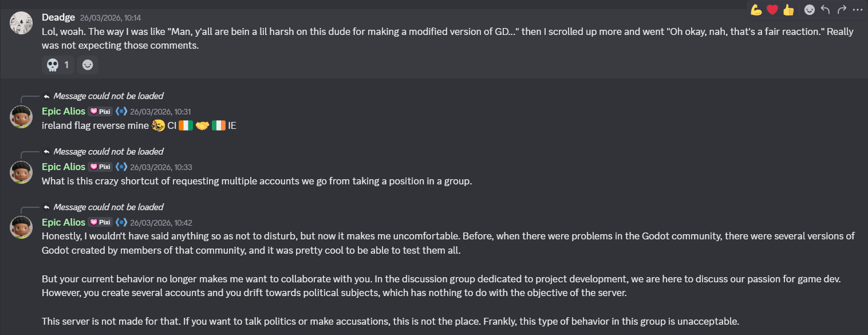
Task: Forward Deadge's message using forward arrow
Action: [841, 10]
